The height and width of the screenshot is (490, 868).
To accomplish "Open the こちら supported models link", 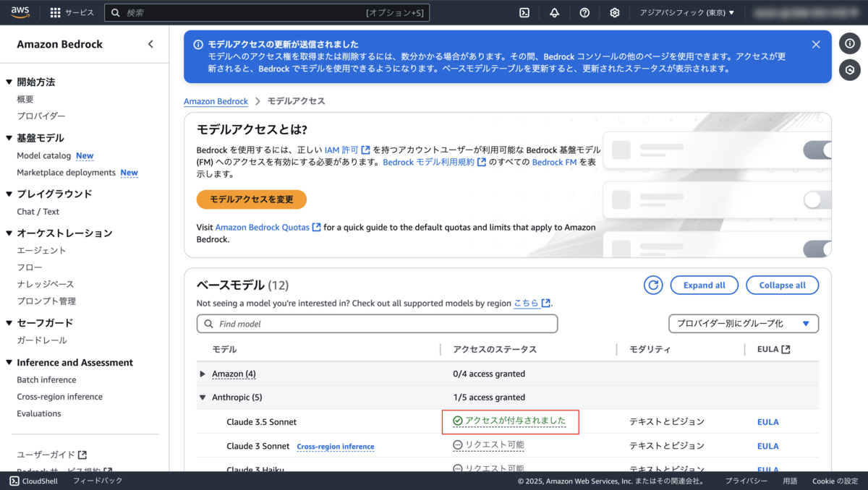I will (x=532, y=304).
